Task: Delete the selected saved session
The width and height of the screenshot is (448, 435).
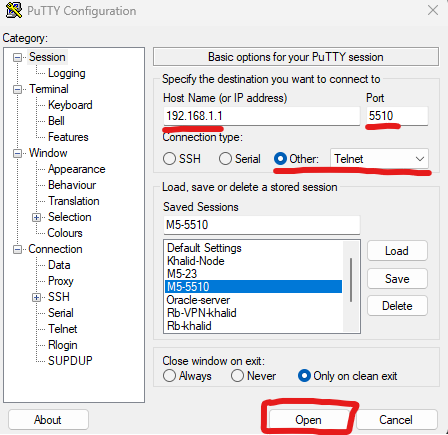Action: pos(397,306)
